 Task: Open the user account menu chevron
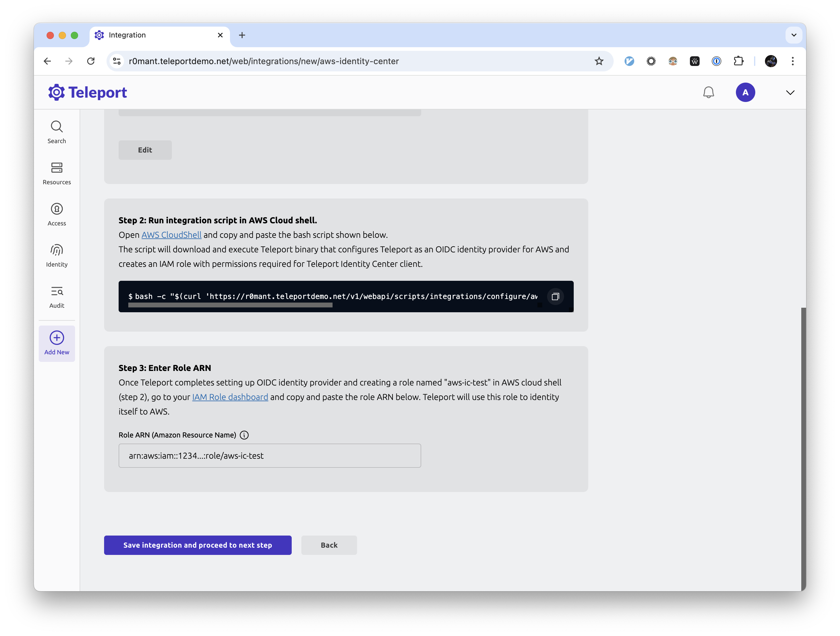click(790, 92)
